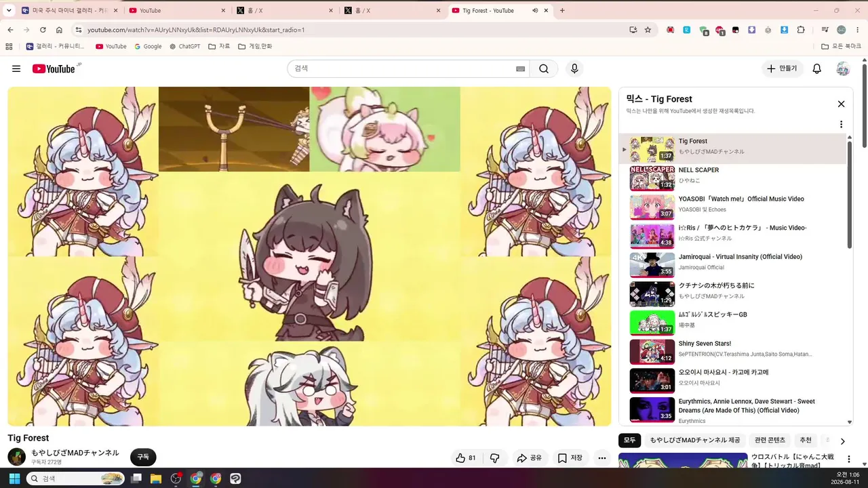Open more actions ellipsis under the video
The height and width of the screenshot is (488, 868).
coord(601,458)
